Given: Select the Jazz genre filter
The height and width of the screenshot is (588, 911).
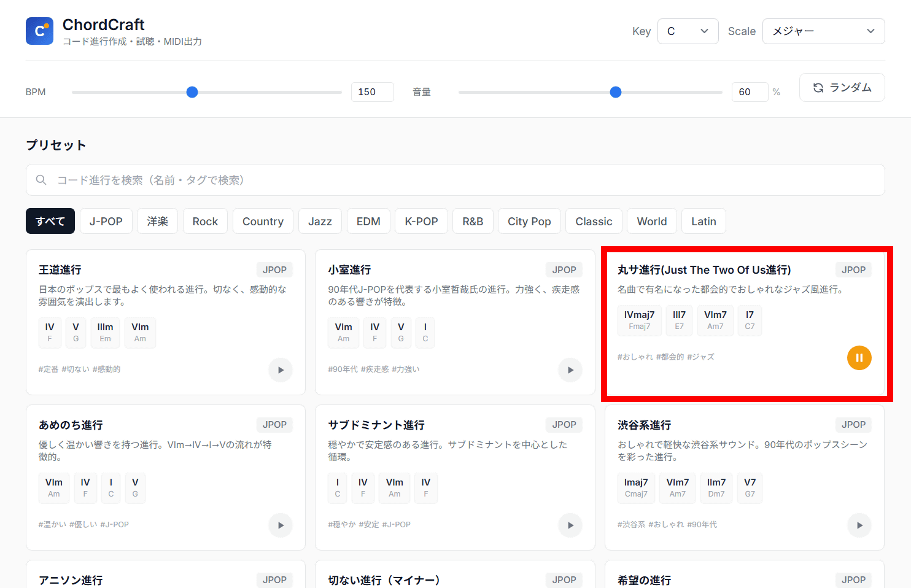Looking at the screenshot, I should 320,222.
